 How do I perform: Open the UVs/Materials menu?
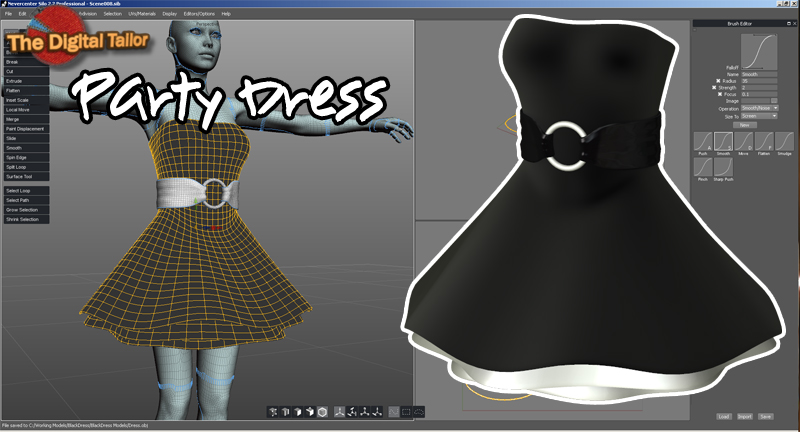point(142,14)
